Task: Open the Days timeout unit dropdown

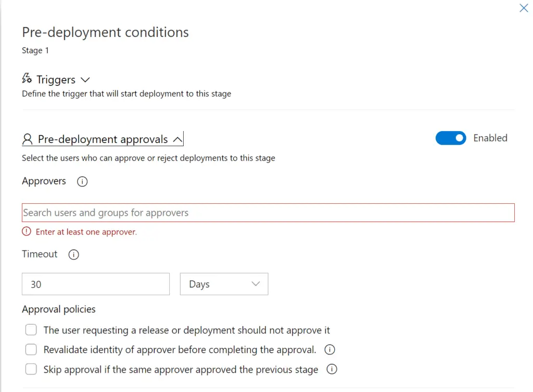Action: [x=224, y=284]
